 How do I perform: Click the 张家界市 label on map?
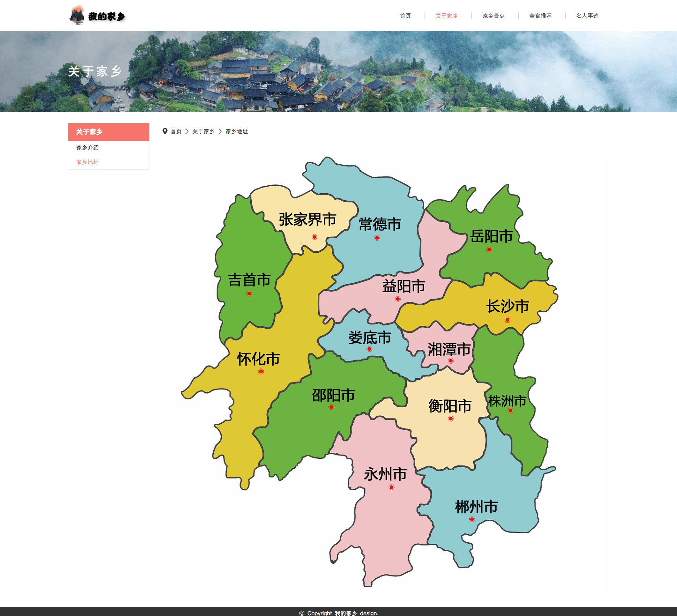click(307, 220)
